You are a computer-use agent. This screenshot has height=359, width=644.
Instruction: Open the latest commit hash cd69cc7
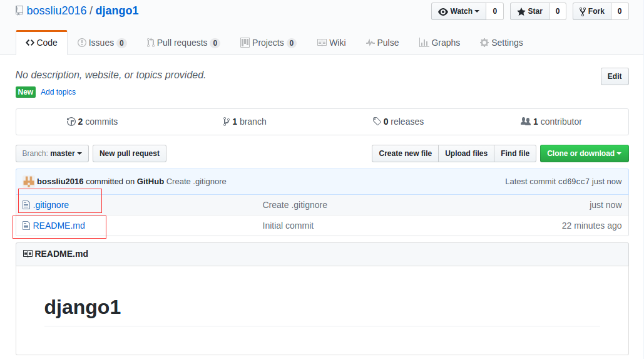(573, 182)
